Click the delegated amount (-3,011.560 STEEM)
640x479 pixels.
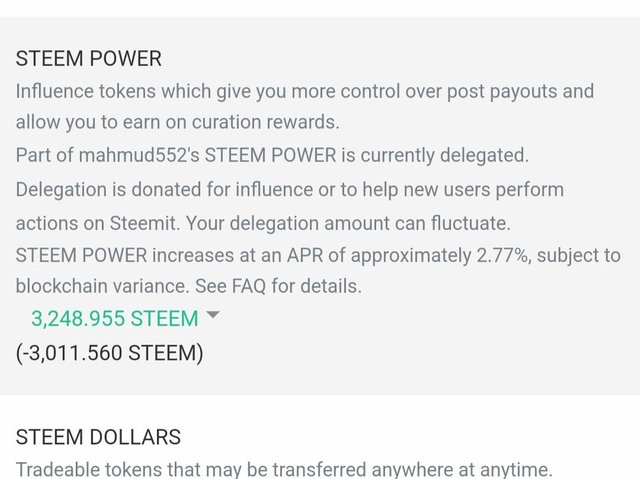pyautogui.click(x=110, y=353)
